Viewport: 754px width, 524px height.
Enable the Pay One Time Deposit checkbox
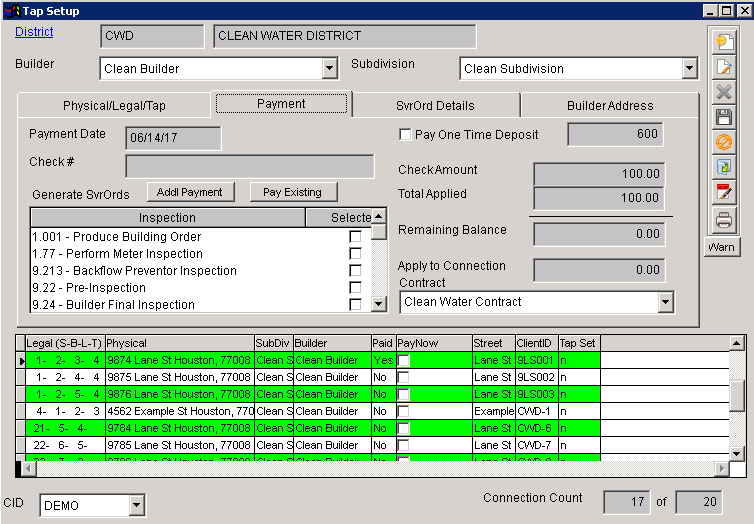[405, 135]
